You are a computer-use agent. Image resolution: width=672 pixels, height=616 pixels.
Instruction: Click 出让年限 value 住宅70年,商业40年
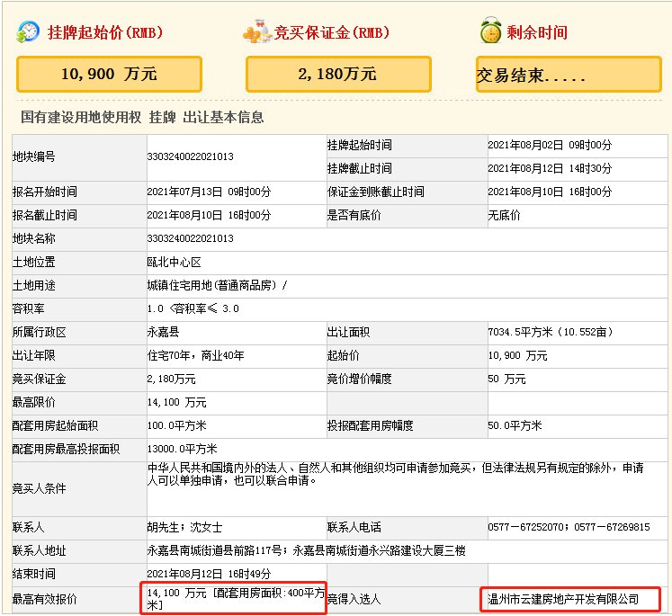coord(196,355)
